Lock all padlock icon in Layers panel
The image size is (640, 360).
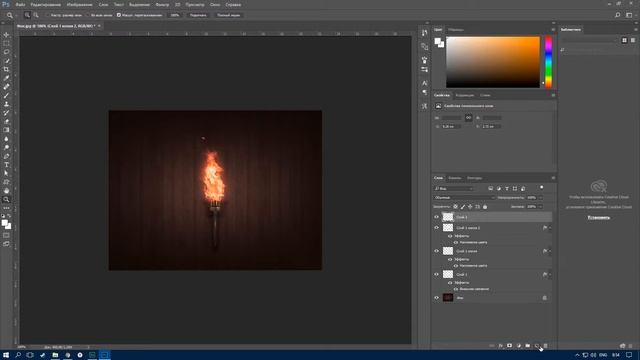tap(485, 207)
